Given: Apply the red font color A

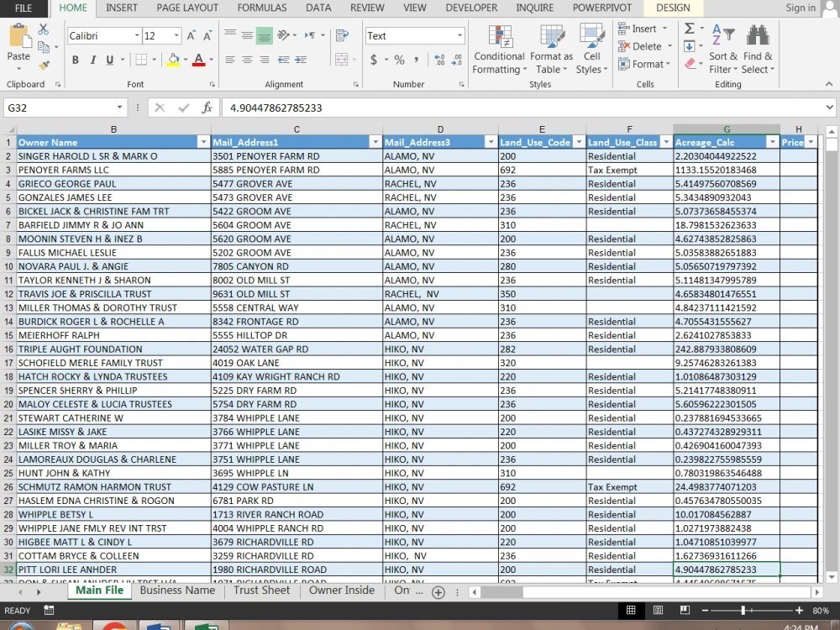Looking at the screenshot, I should 199,60.
